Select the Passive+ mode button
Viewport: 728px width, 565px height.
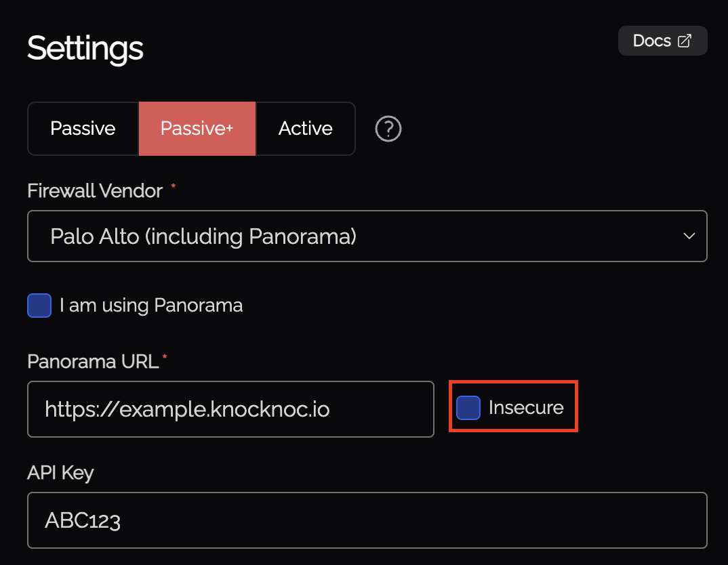tap(197, 128)
